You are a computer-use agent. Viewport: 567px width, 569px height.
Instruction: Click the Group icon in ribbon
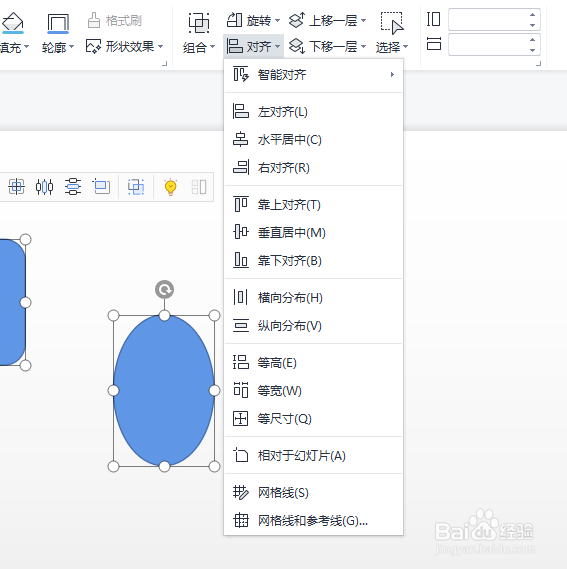pyautogui.click(x=199, y=23)
